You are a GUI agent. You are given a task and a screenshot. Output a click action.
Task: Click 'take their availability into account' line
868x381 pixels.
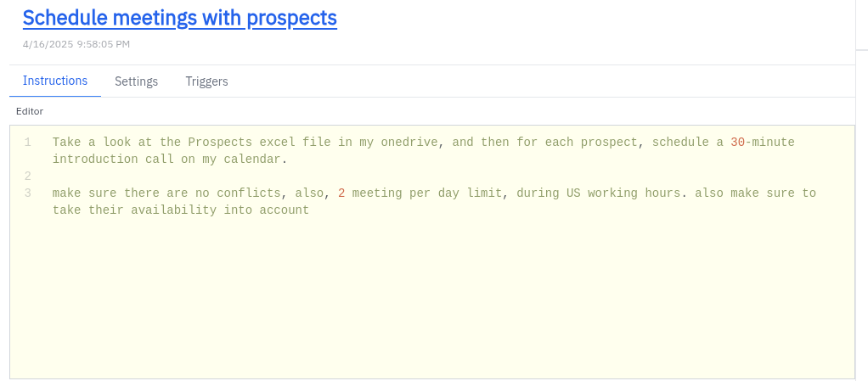(x=180, y=210)
